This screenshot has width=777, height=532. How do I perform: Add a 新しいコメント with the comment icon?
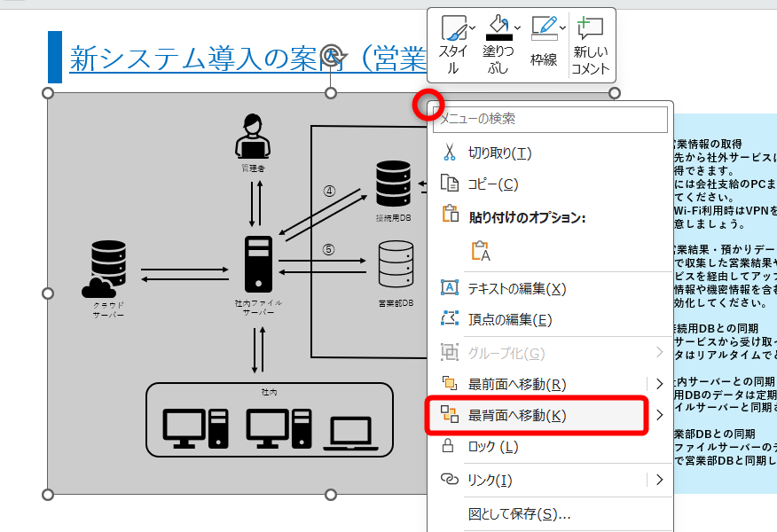click(589, 27)
